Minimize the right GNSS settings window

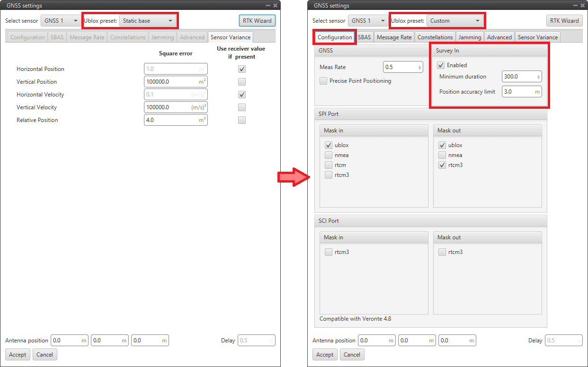(575, 6)
